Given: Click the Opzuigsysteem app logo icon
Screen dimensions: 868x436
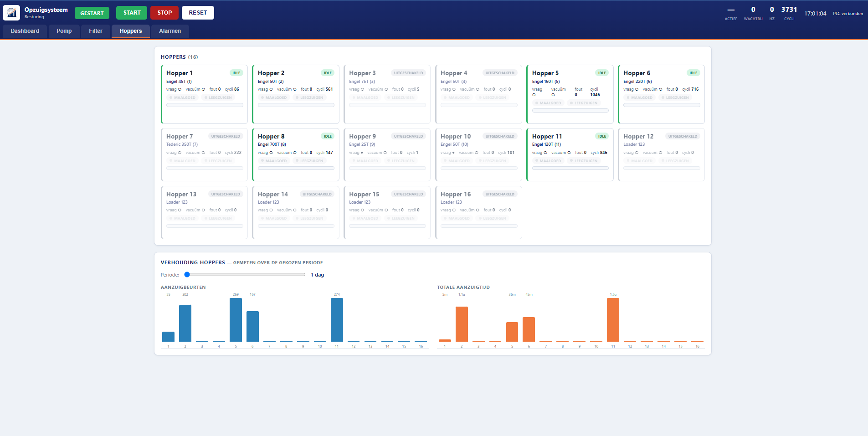Looking at the screenshot, I should coord(11,13).
